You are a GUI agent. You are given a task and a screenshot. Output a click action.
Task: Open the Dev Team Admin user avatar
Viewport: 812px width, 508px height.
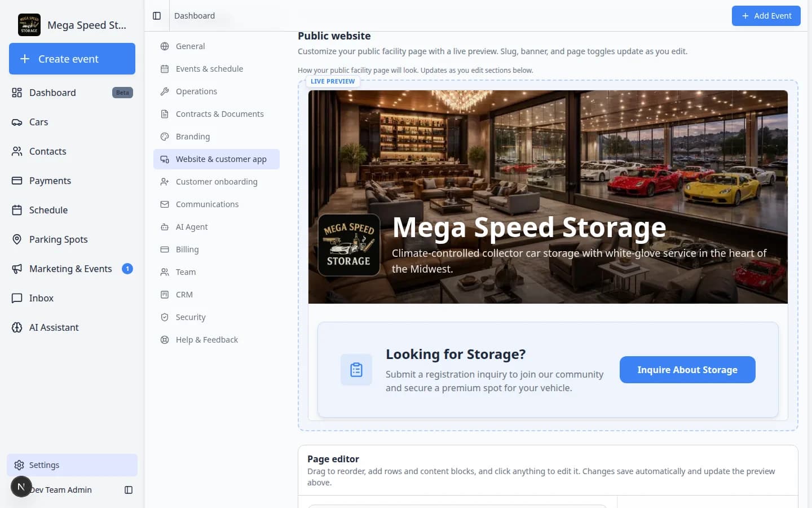pyautogui.click(x=21, y=487)
